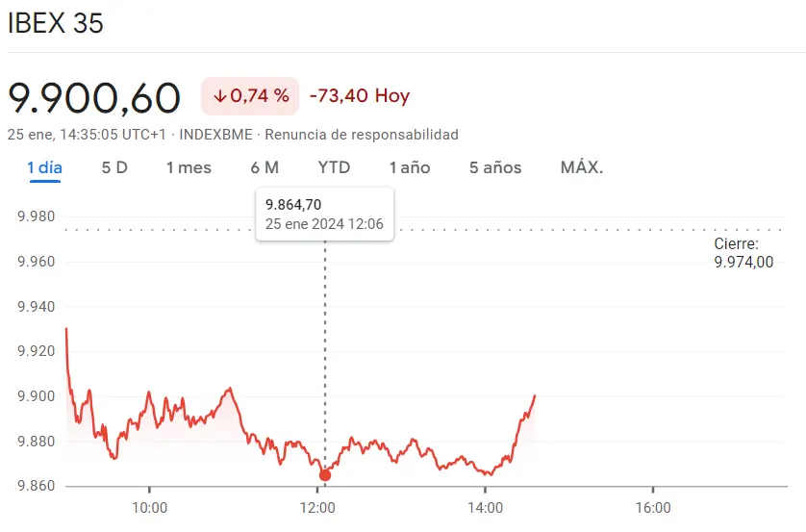Viewport: 806px width, 532px height.
Task: Switch to the 5 D tab
Action: (114, 167)
